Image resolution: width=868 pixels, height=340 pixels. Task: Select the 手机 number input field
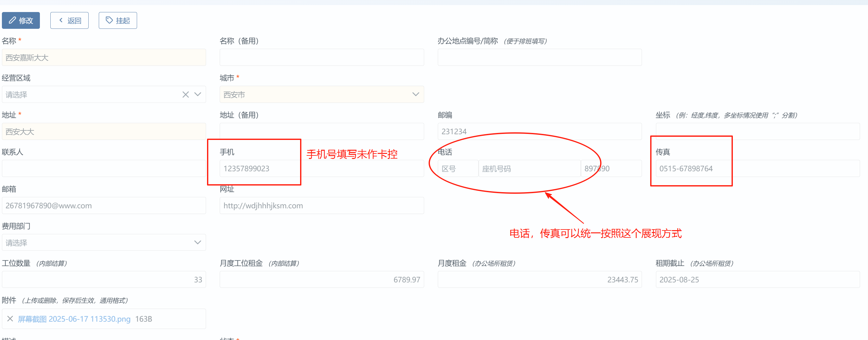321,168
